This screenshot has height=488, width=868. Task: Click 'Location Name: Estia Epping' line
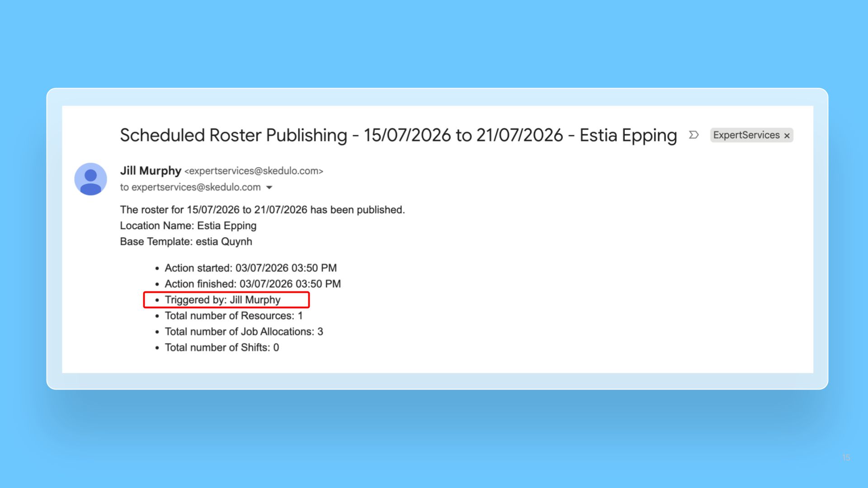[188, 225]
